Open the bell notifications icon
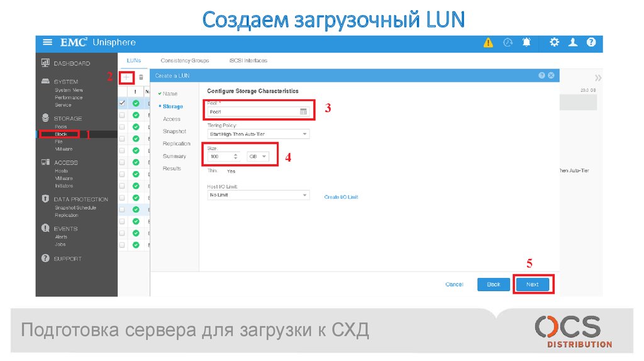644x361 pixels. pos(526,42)
